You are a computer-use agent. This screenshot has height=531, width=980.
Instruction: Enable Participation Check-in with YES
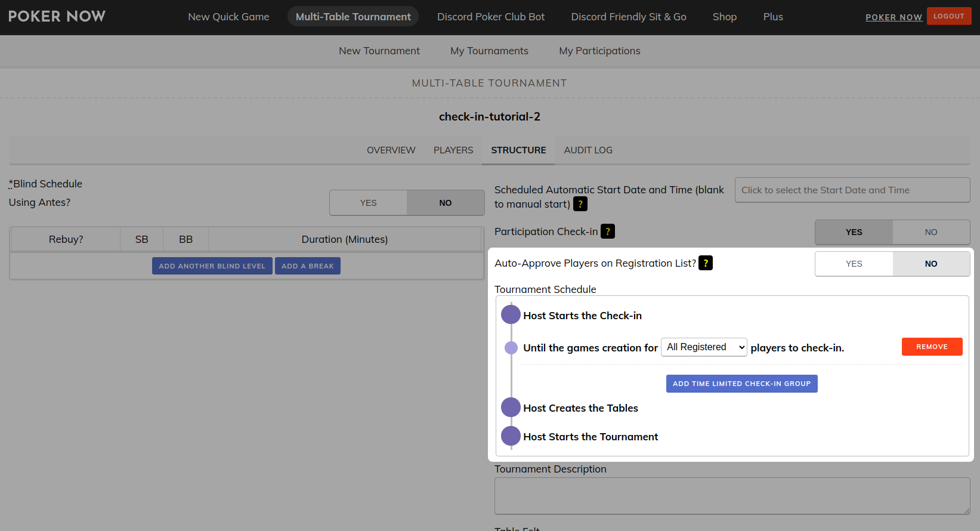854,232
